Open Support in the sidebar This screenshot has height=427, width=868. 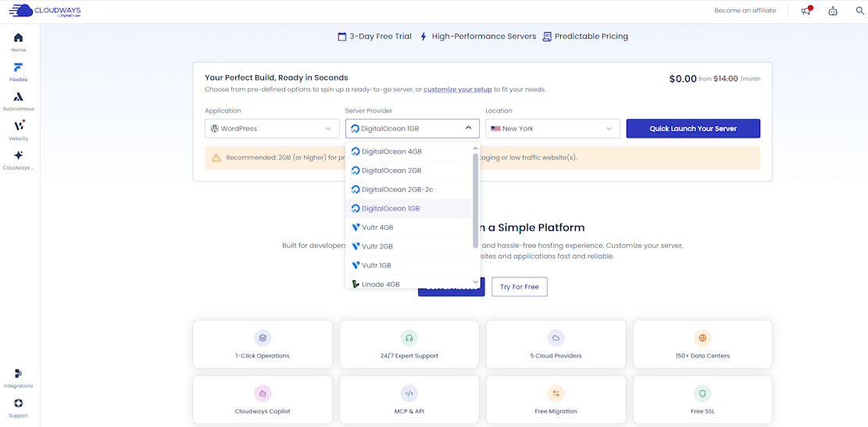click(18, 408)
